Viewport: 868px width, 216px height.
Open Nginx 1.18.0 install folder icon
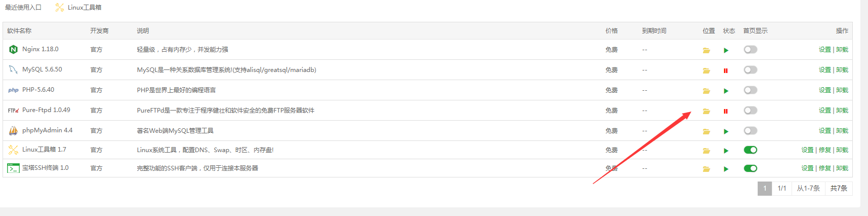click(x=706, y=50)
